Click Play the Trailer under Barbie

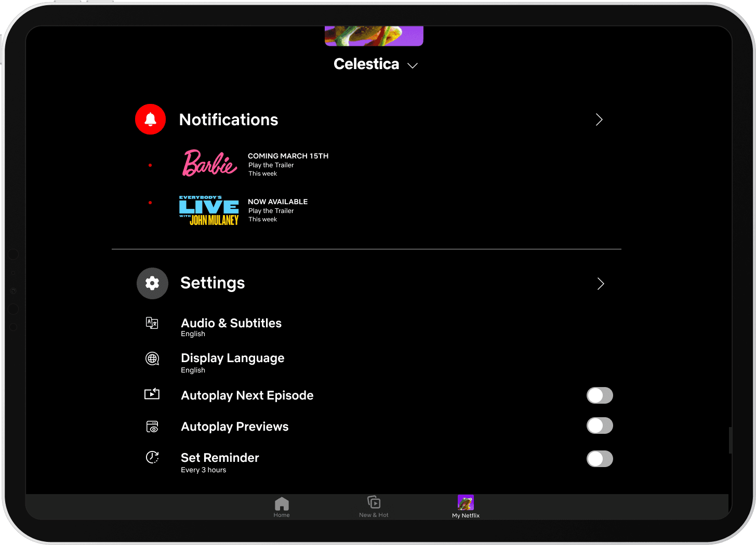[x=271, y=165]
